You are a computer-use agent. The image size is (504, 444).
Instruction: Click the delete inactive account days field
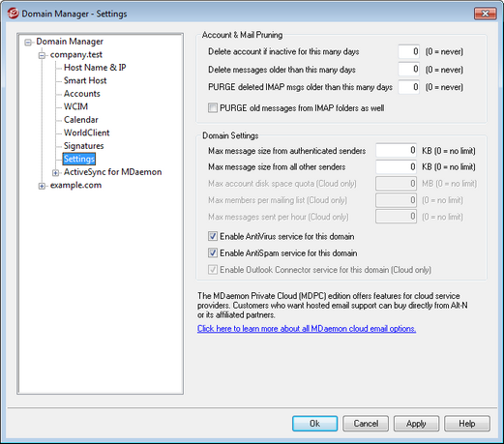point(408,51)
